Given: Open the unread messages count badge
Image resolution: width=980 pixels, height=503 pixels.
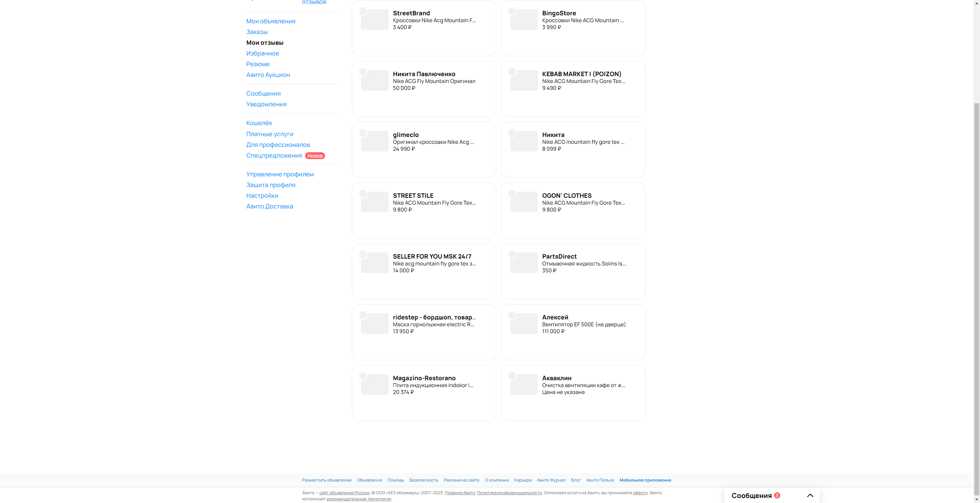Looking at the screenshot, I should pyautogui.click(x=777, y=495).
